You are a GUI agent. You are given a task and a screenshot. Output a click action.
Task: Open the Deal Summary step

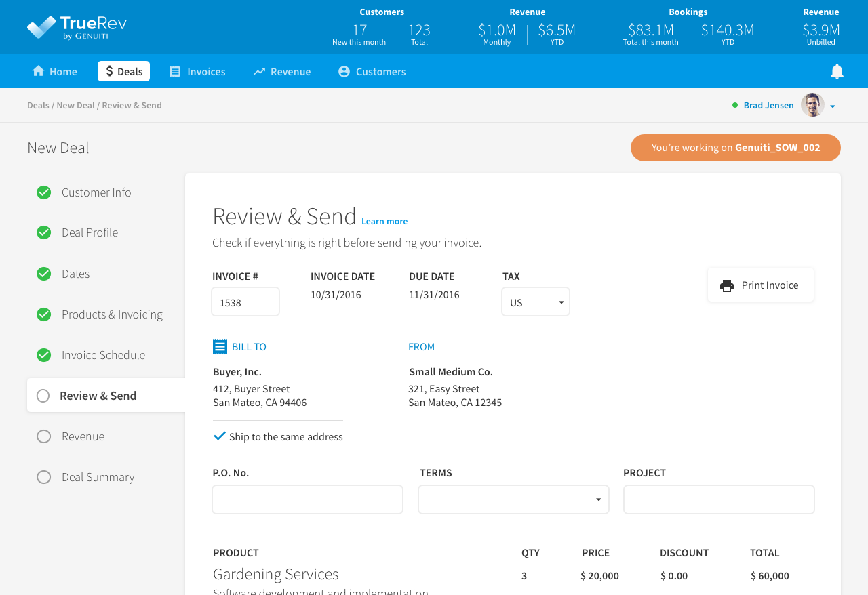(98, 477)
